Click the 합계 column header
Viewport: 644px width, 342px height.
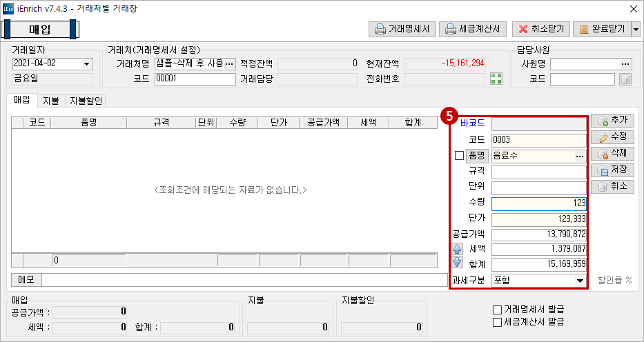coord(412,122)
